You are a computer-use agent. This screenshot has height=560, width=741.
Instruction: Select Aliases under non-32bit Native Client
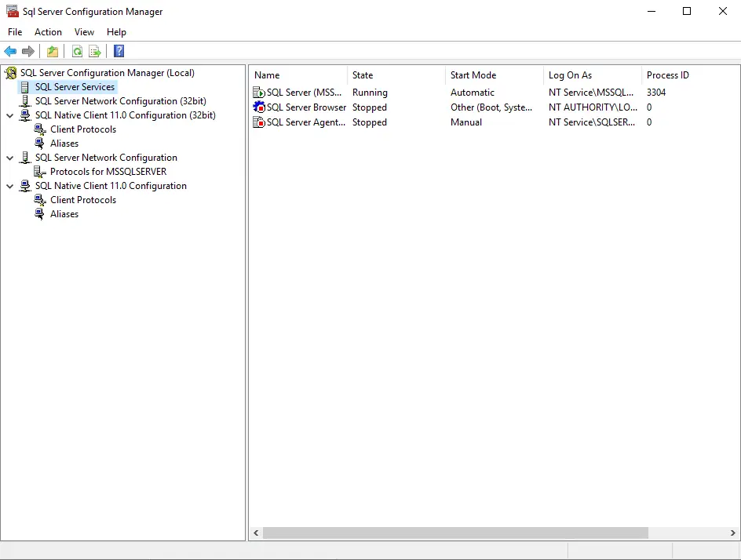(64, 214)
